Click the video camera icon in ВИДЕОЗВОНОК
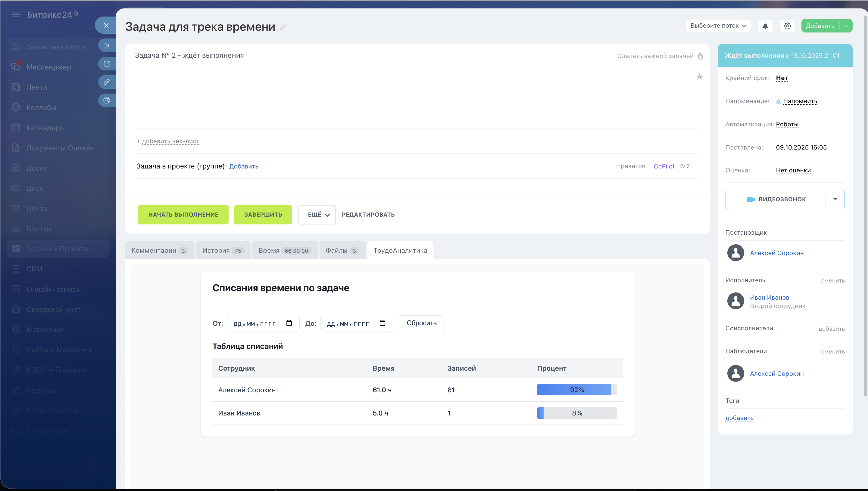Viewport: 868px width, 491px height. coord(751,199)
